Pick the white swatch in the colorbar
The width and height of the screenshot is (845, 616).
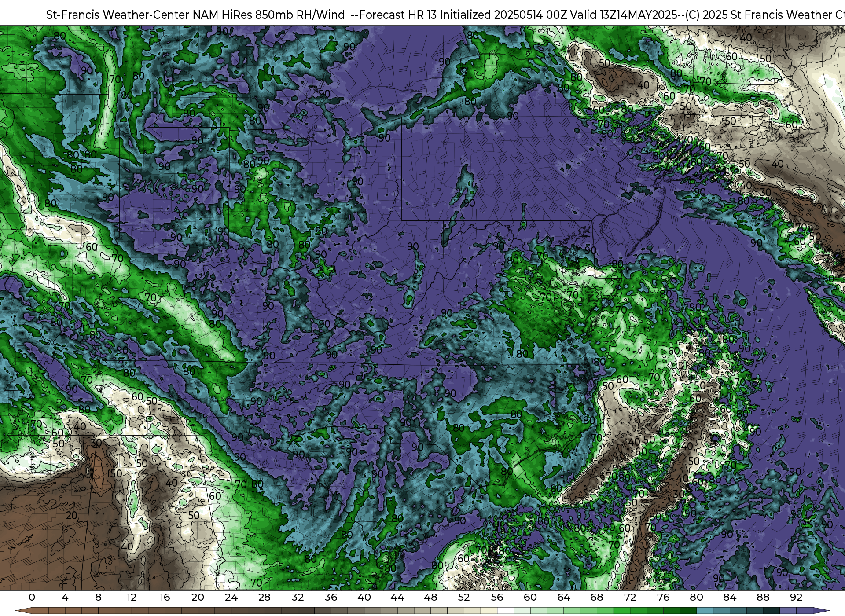click(505, 611)
